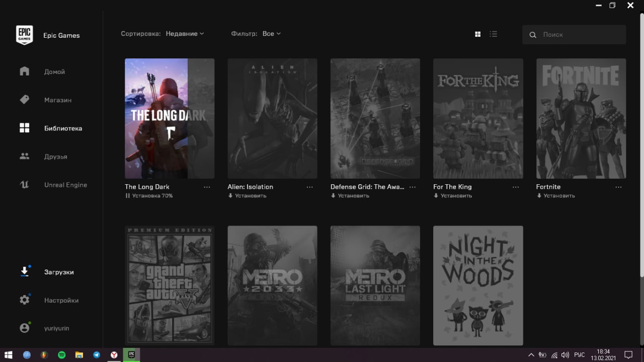The height and width of the screenshot is (362, 644).
Task: Open Alien: Isolation options menu dots
Action: [x=309, y=187]
